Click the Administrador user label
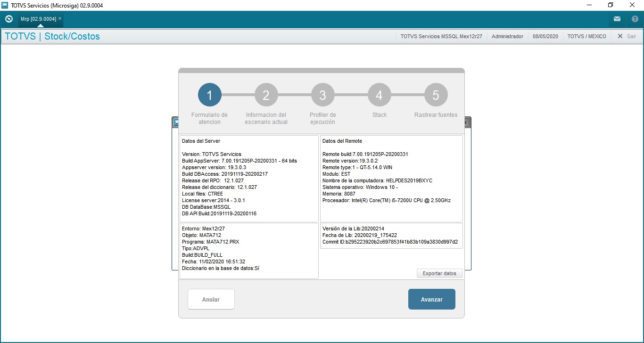Image resolution: width=644 pixels, height=343 pixels. click(x=507, y=36)
